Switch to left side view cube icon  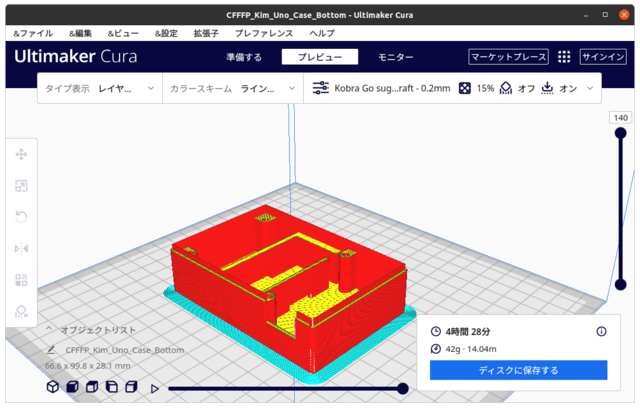[x=111, y=386]
